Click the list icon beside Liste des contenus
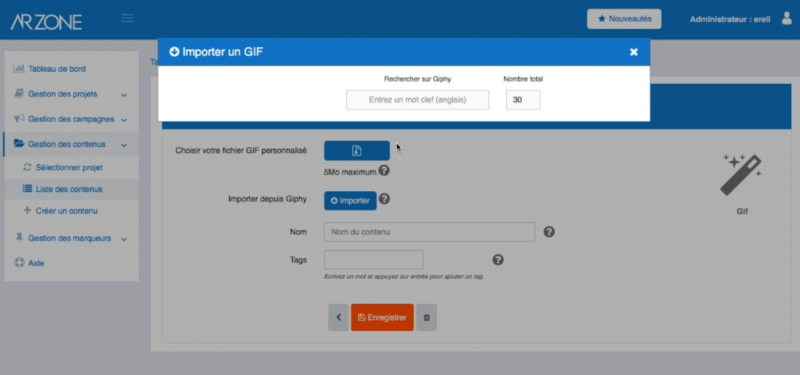The height and width of the screenshot is (375, 800). tap(28, 189)
